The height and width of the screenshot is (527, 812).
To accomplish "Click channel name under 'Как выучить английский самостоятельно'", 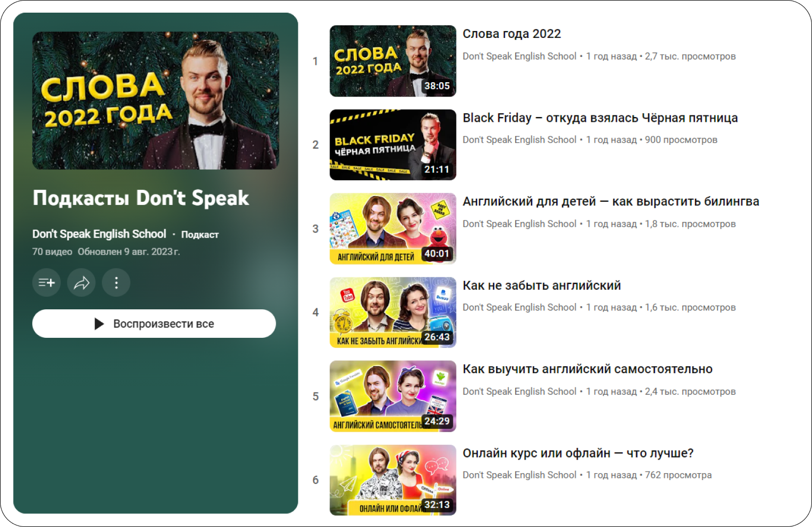I will (x=519, y=392).
